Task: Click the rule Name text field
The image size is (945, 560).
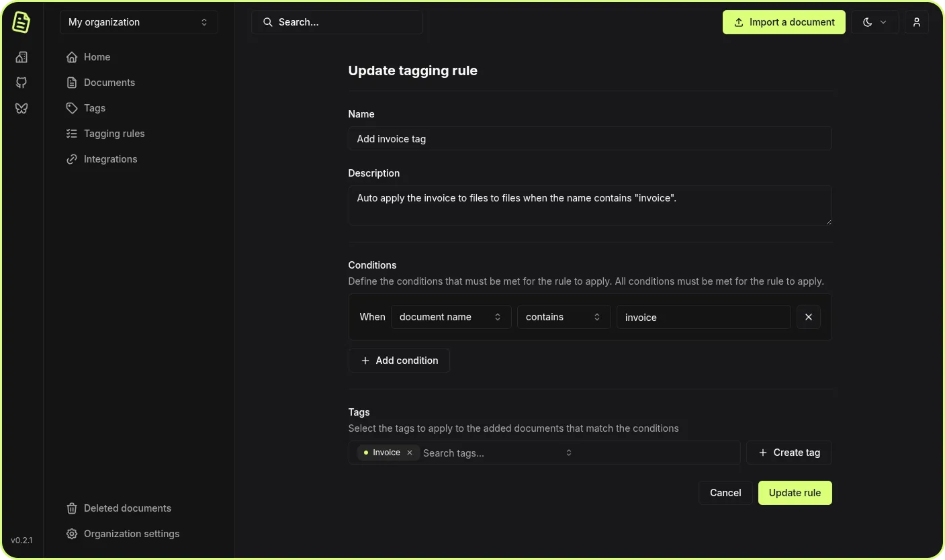Action: tap(590, 139)
